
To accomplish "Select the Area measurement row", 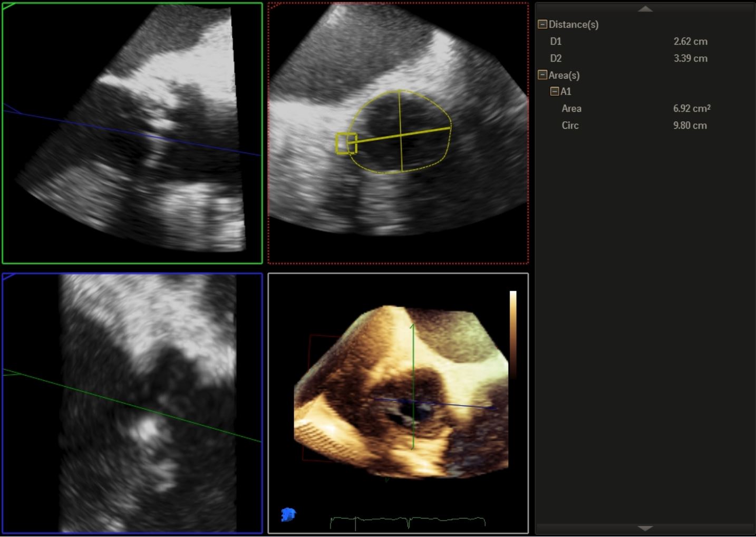I will [x=571, y=108].
